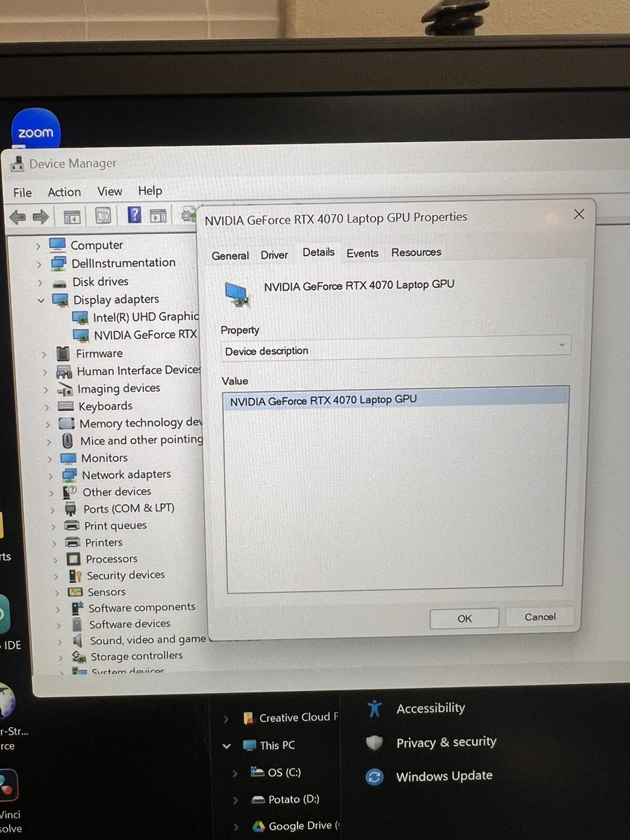
Task: Expand the Human Interface Devices node
Action: tap(45, 372)
